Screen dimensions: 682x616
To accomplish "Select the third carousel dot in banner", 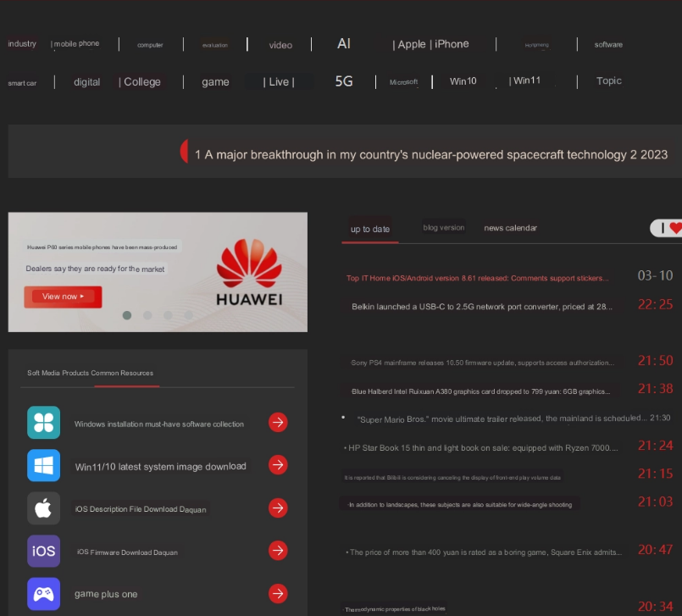I will [x=168, y=315].
